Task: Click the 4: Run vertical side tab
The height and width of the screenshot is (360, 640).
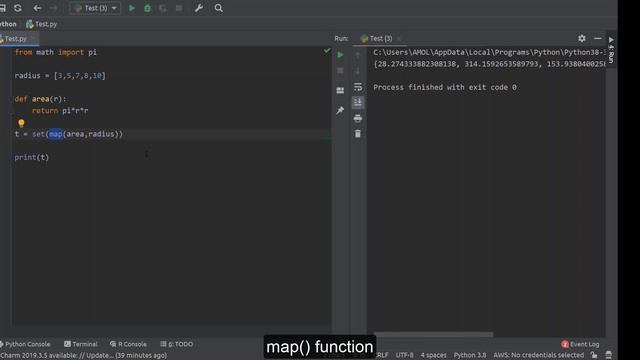Action: click(611, 49)
